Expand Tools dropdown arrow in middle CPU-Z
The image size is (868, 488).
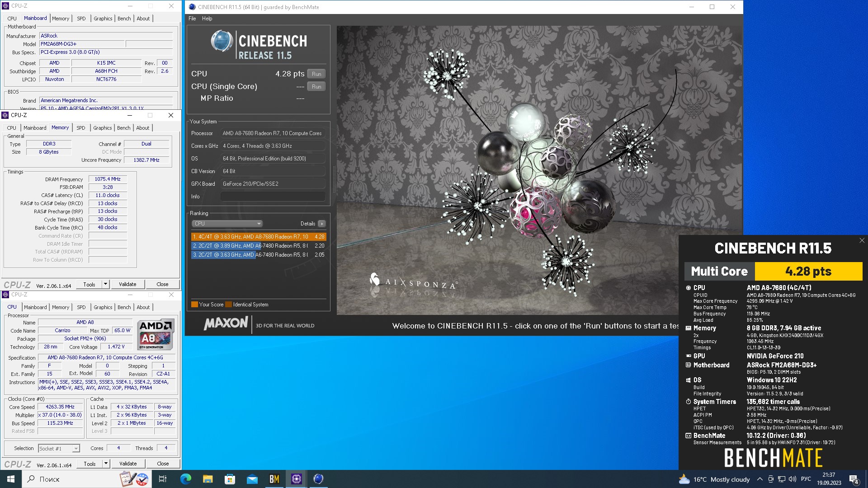(x=106, y=284)
